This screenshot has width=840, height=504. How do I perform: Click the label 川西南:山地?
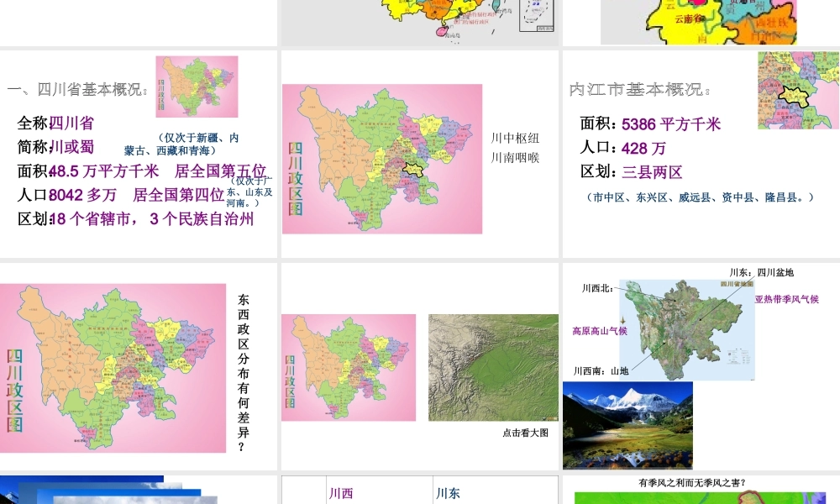(601, 370)
